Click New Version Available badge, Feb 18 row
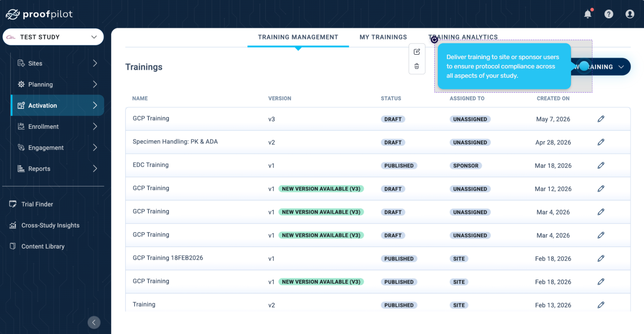This screenshot has height=334, width=644. pos(321,282)
